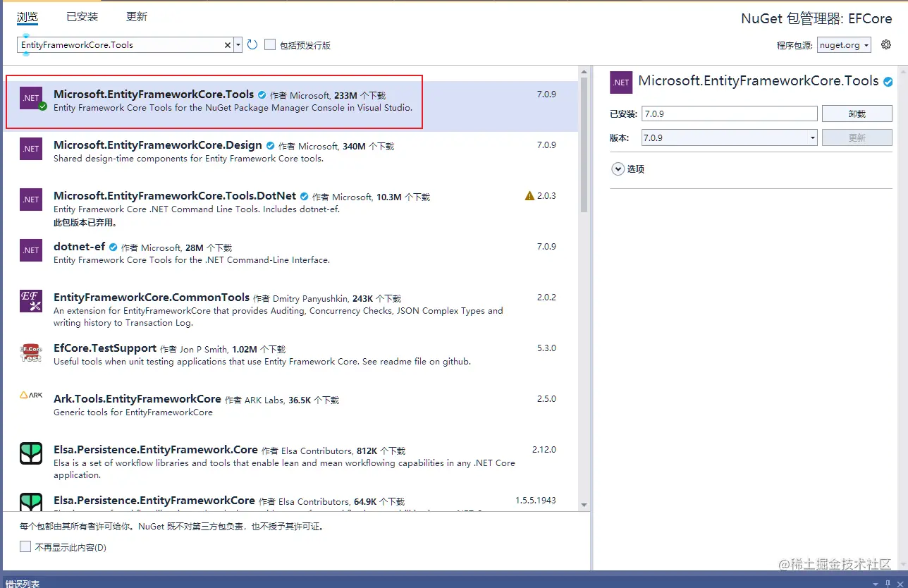This screenshot has width=908, height=588.
Task: Click the scroll up arrow of package list
Action: click(x=584, y=71)
